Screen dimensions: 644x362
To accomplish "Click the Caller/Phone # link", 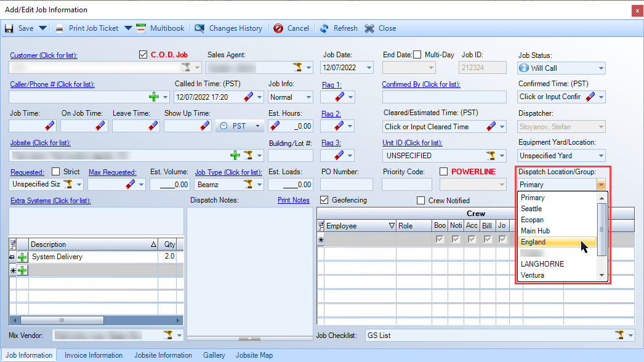I will coord(52,84).
